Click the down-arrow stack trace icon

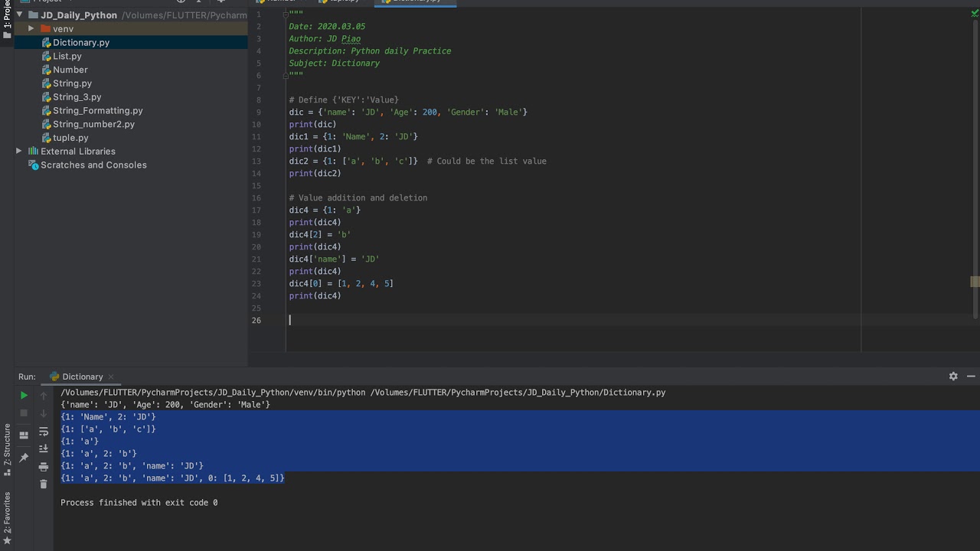tap(44, 412)
